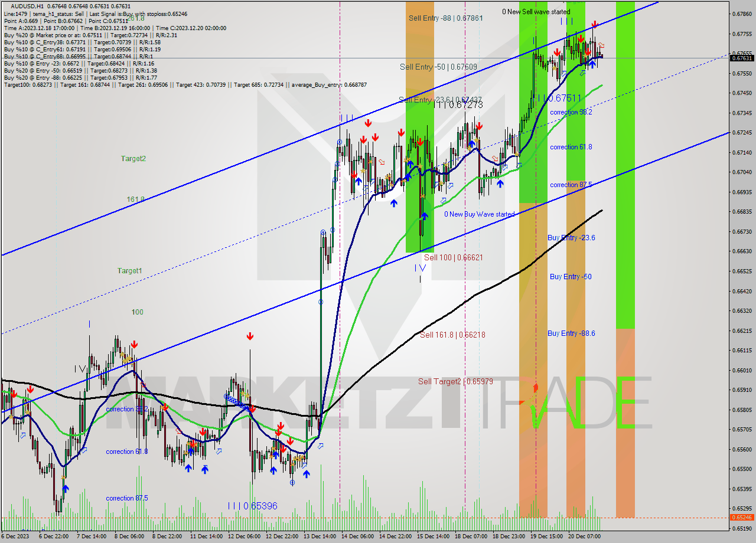The width and height of the screenshot is (756, 543).
Task: Select the 'Buy Entry -23.6' label
Action: coord(571,238)
